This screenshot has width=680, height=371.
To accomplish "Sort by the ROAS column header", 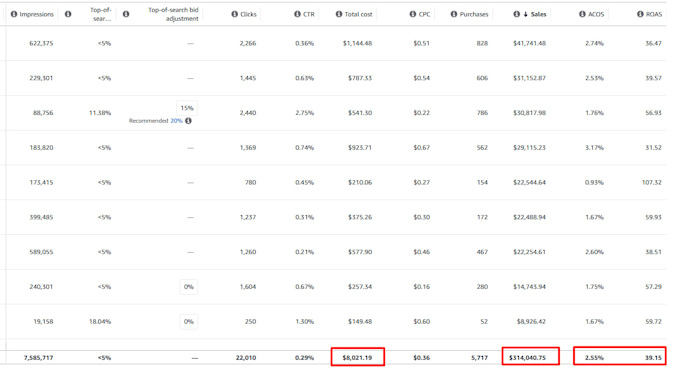I will 654,14.
